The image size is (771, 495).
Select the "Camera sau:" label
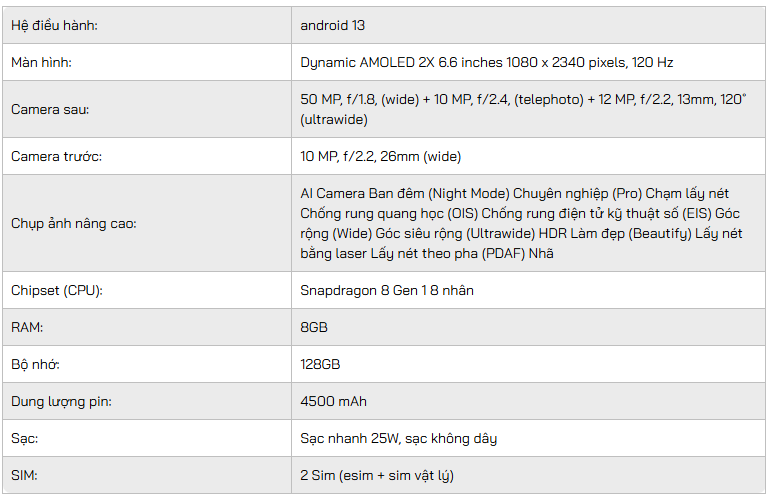click(49, 109)
